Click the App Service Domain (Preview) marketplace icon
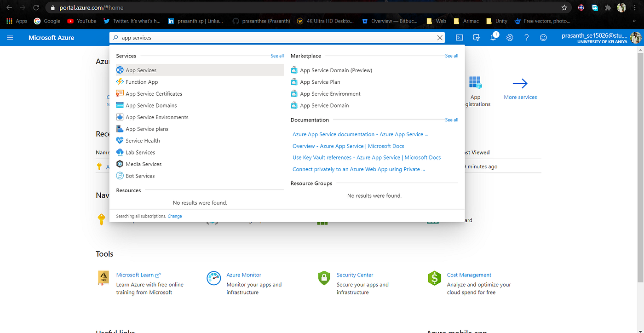 294,70
